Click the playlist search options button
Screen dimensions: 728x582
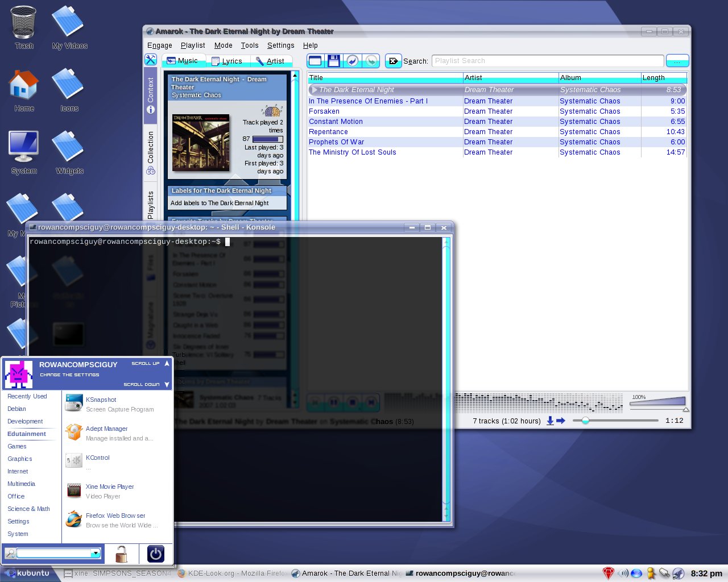click(677, 61)
